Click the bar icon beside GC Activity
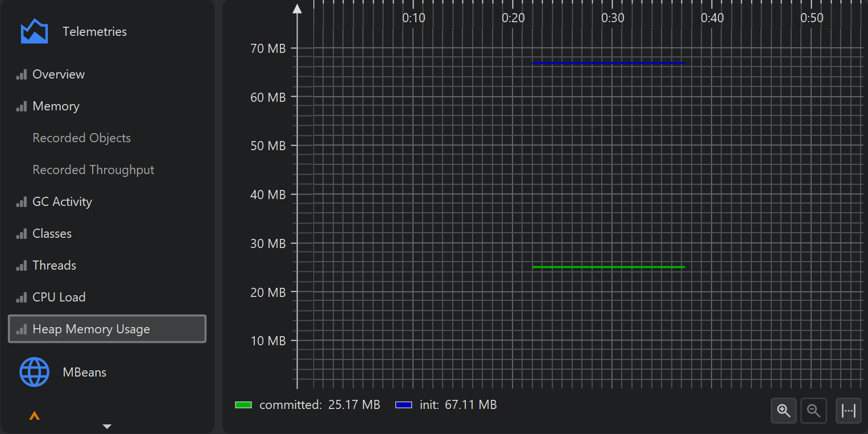Viewport: 868px width, 434px height. pyautogui.click(x=22, y=202)
